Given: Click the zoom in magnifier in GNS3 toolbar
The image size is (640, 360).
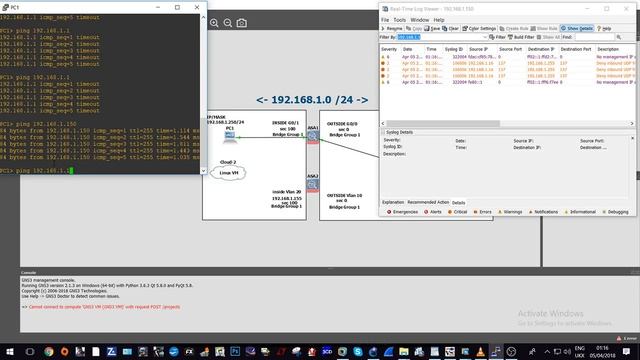Looking at the screenshot, I should tap(214, 23).
